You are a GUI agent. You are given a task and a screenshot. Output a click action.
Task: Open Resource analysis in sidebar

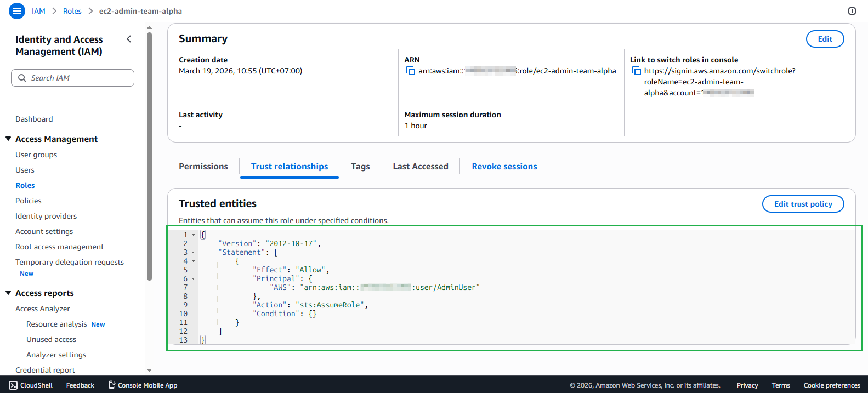[x=56, y=324]
